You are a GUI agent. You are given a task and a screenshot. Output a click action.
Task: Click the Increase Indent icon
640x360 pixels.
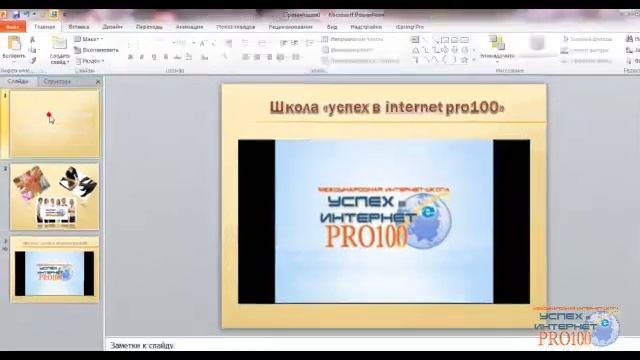[x=295, y=43]
